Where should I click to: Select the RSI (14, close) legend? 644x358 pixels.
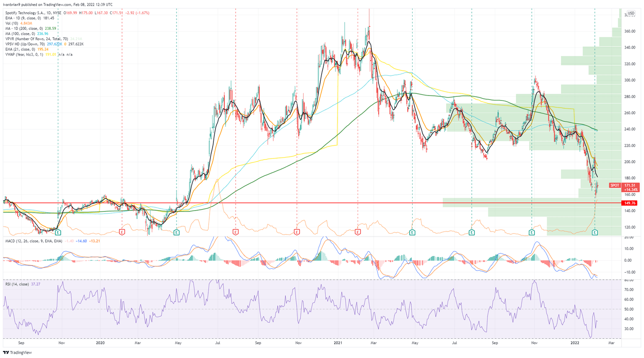(x=17, y=284)
